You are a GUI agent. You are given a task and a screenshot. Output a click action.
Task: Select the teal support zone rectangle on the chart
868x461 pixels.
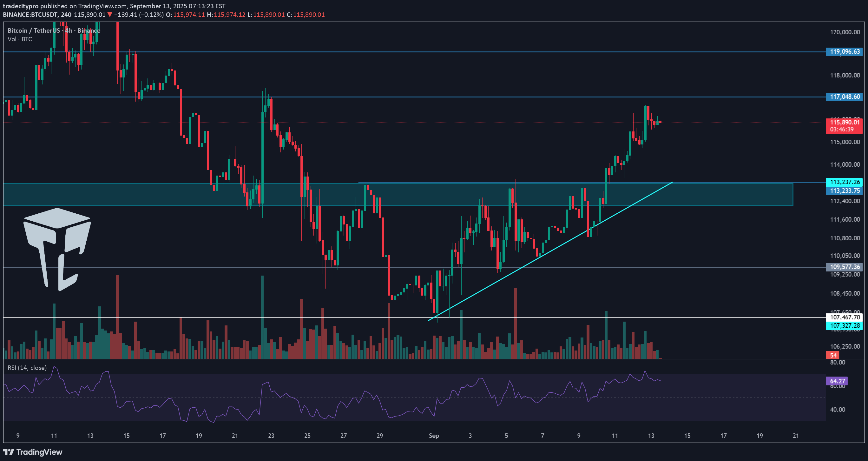398,194
